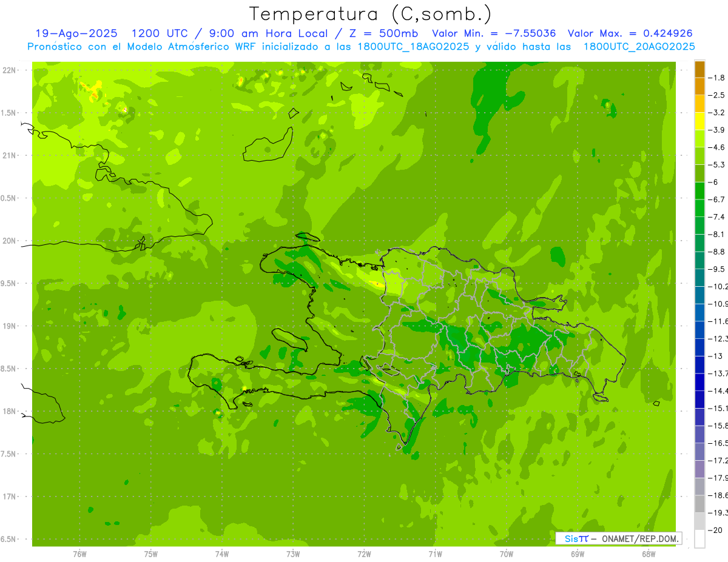Click the '-15.8' colorbar label
The width and height of the screenshot is (728, 562).
click(717, 426)
